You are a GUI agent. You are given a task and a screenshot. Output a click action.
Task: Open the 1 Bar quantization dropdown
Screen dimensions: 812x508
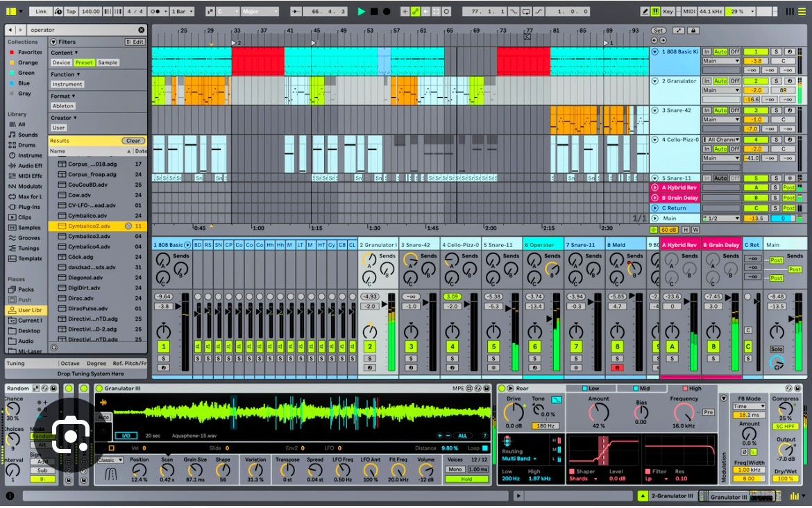pyautogui.click(x=183, y=11)
